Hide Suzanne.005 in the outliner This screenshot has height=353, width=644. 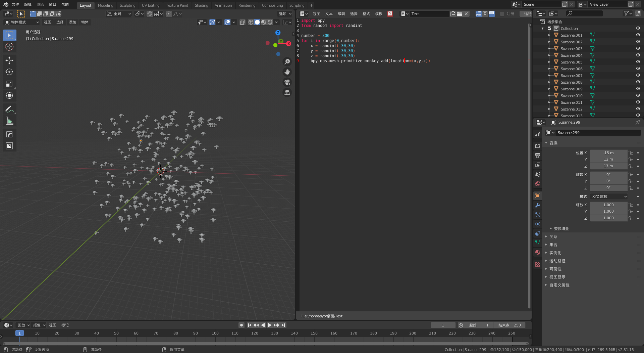(638, 62)
